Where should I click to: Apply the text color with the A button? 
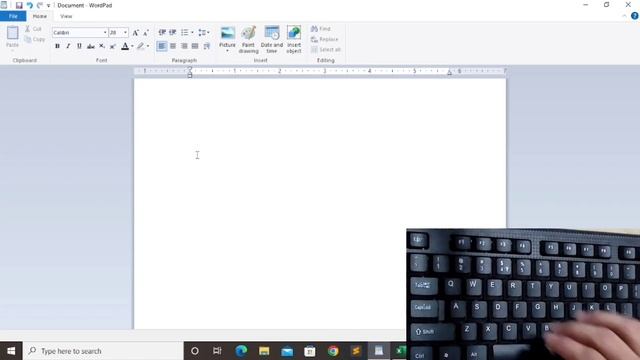tap(125, 46)
